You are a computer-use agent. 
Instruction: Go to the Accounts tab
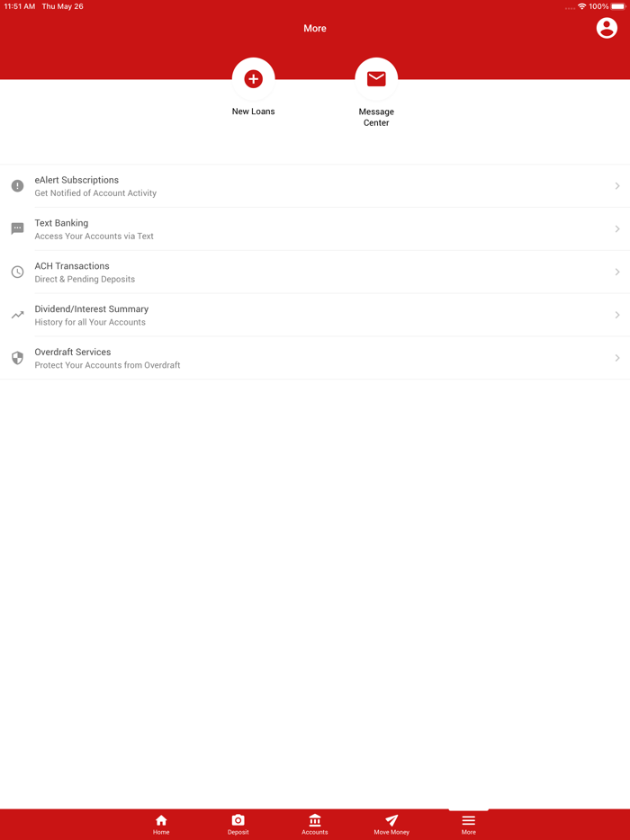click(x=315, y=825)
